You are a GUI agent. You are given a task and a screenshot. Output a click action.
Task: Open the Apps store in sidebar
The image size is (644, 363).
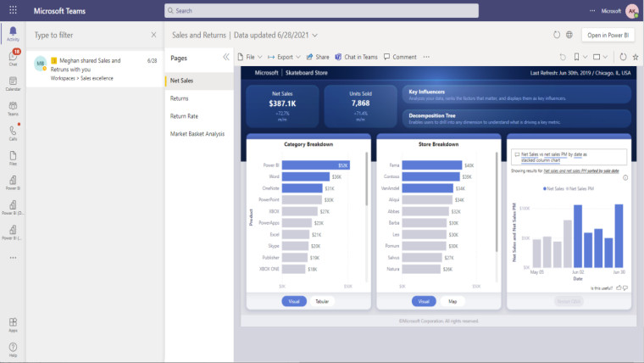(14, 324)
